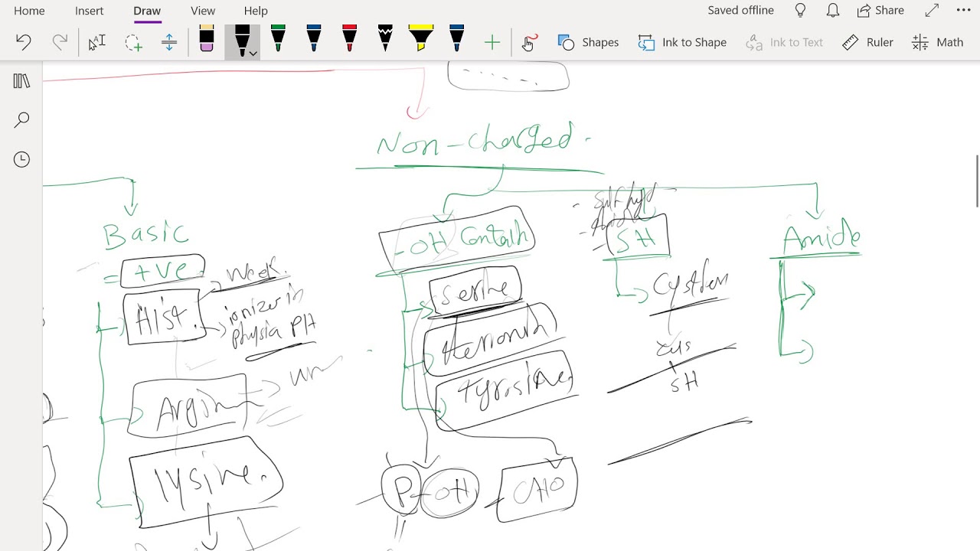The width and height of the screenshot is (980, 551).
Task: Choose the text select cursor tool
Action: coord(96,42)
